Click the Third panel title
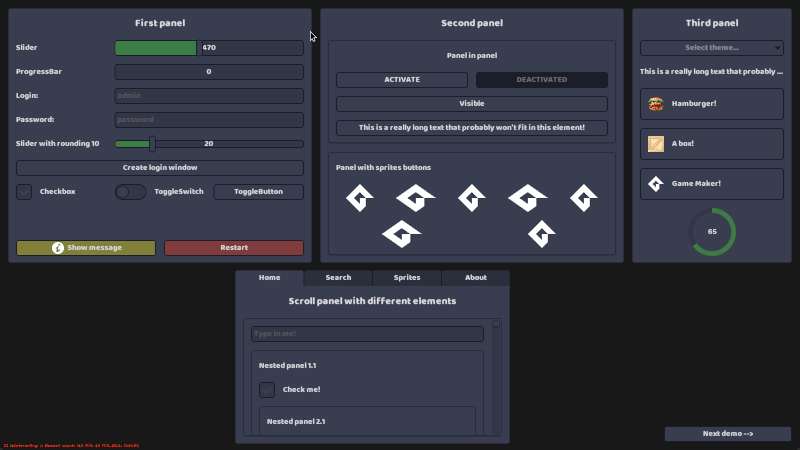800x450 pixels. pyautogui.click(x=712, y=23)
